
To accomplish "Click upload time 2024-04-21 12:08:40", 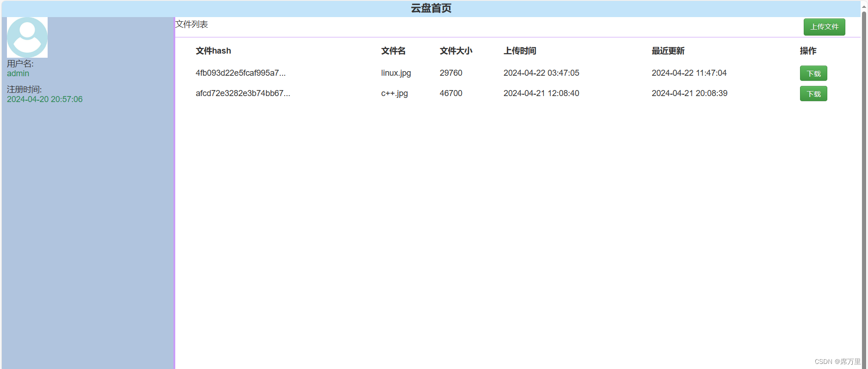I will (x=541, y=93).
